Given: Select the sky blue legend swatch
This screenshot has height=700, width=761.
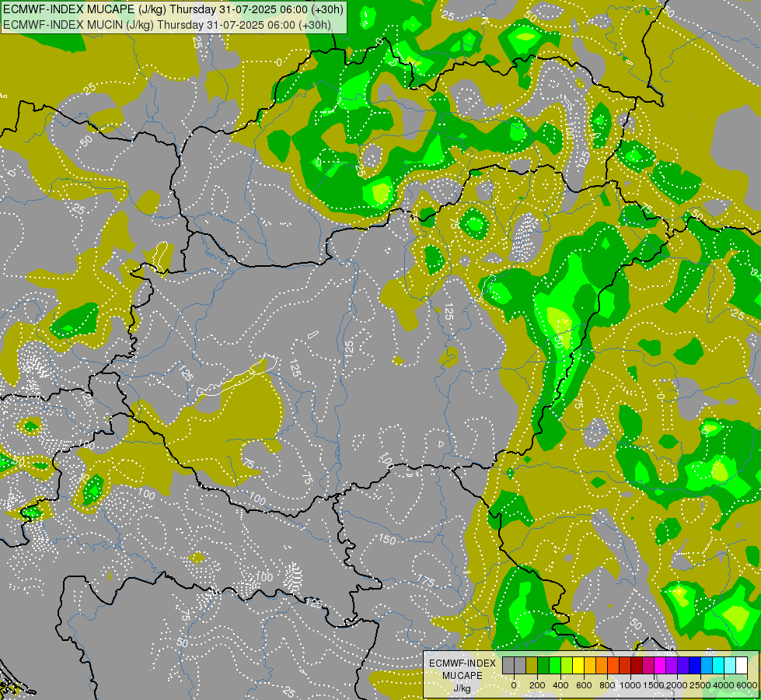Looking at the screenshot, I should click(707, 665).
